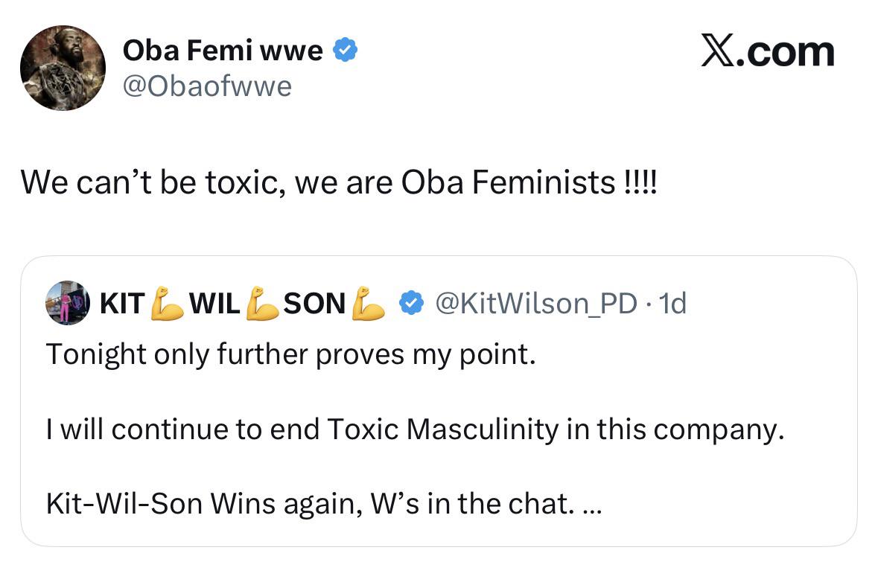
Task: Click the flexed biceps emoji after "KIT"
Action: click(168, 304)
